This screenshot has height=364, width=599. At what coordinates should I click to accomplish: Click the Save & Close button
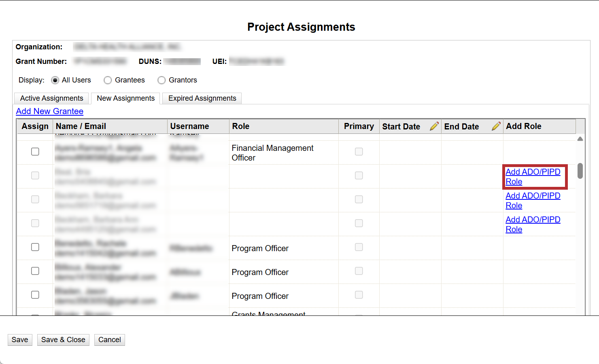63,340
